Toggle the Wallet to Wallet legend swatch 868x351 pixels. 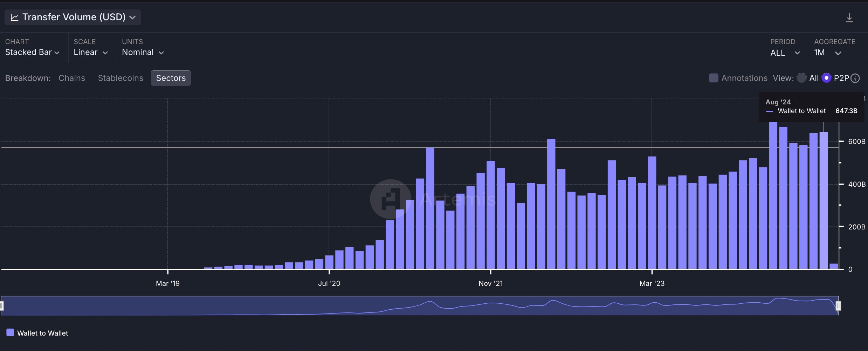pos(10,332)
